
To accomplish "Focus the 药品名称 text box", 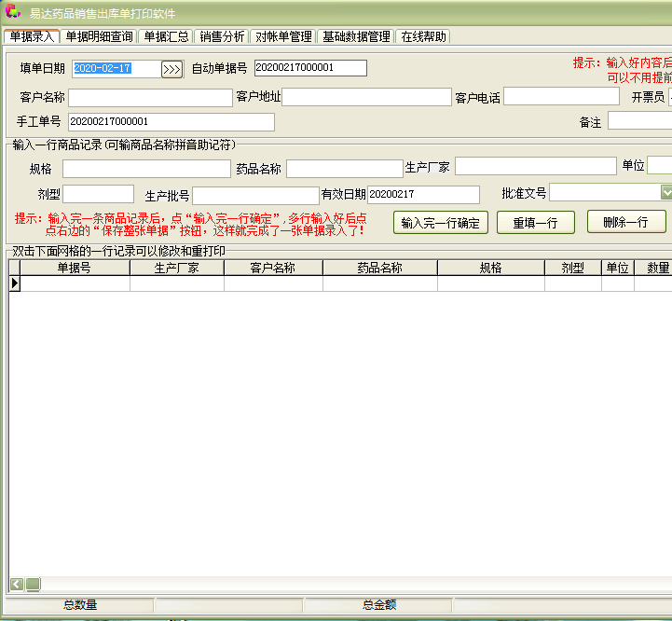I will [x=344, y=169].
